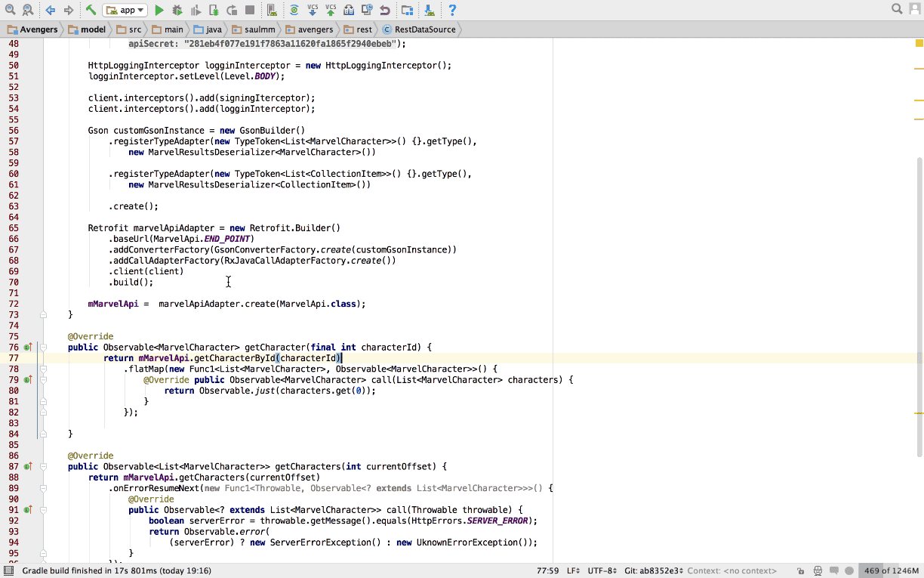Click the vertical editor scrollbar thumb
Viewport: 924px width, 578px height.
(x=919, y=307)
